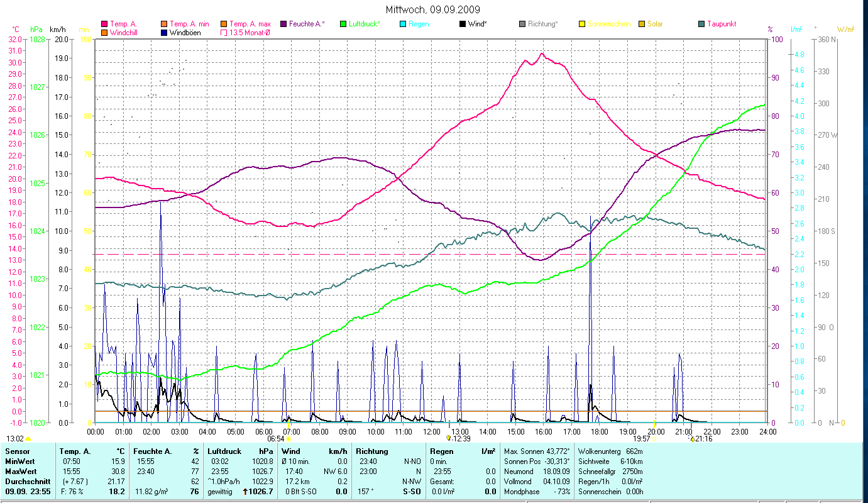Click the Durchschnitt row label in the sensor table

[x=25, y=481]
